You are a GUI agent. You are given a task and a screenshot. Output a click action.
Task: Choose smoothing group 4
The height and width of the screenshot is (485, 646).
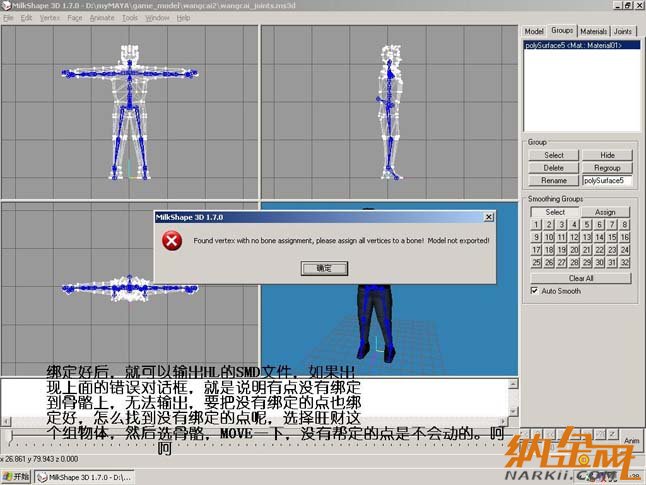pyautogui.click(x=574, y=225)
